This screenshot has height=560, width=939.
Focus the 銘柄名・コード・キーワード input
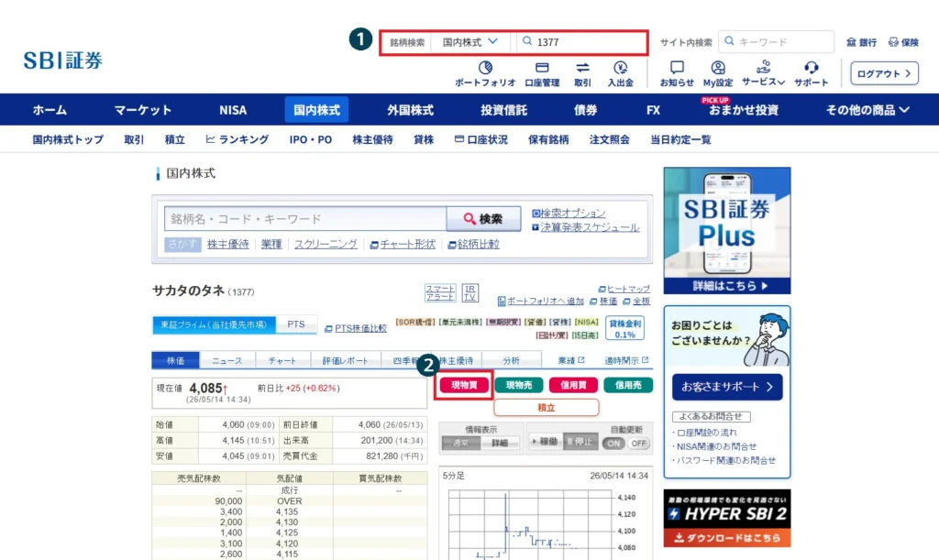click(305, 218)
